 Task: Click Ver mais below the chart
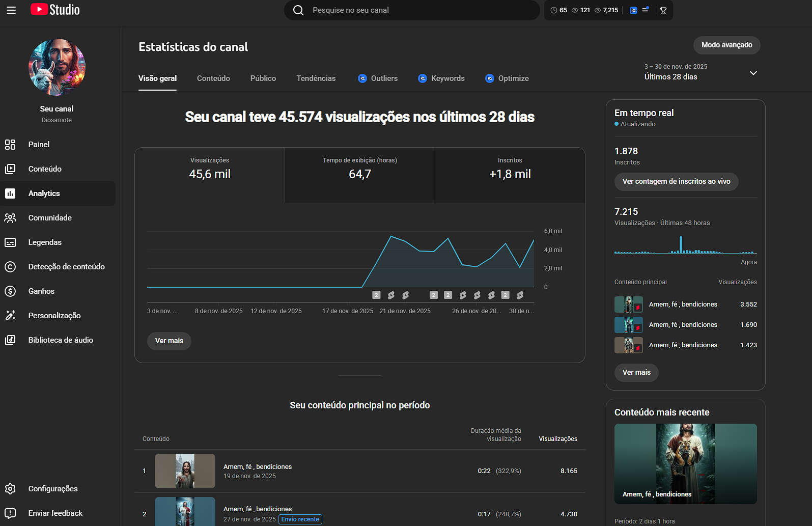pyautogui.click(x=169, y=341)
